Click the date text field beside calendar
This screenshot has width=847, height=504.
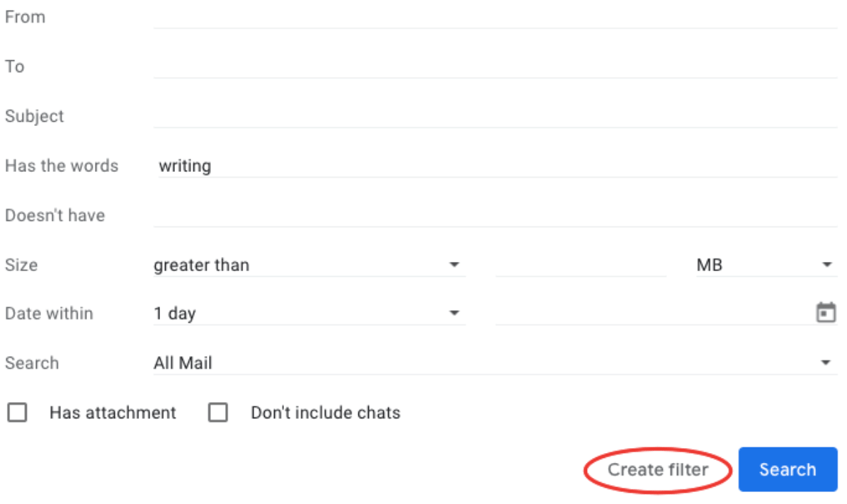coord(652,313)
